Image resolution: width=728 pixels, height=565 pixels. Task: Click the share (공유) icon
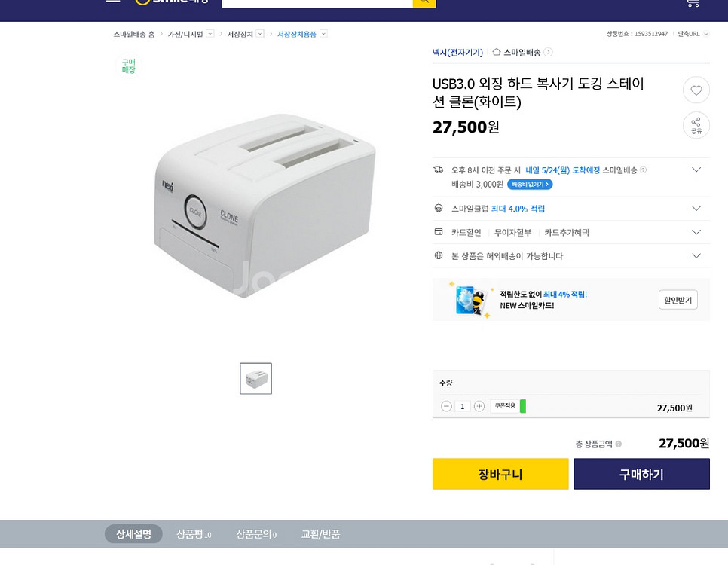(x=696, y=125)
